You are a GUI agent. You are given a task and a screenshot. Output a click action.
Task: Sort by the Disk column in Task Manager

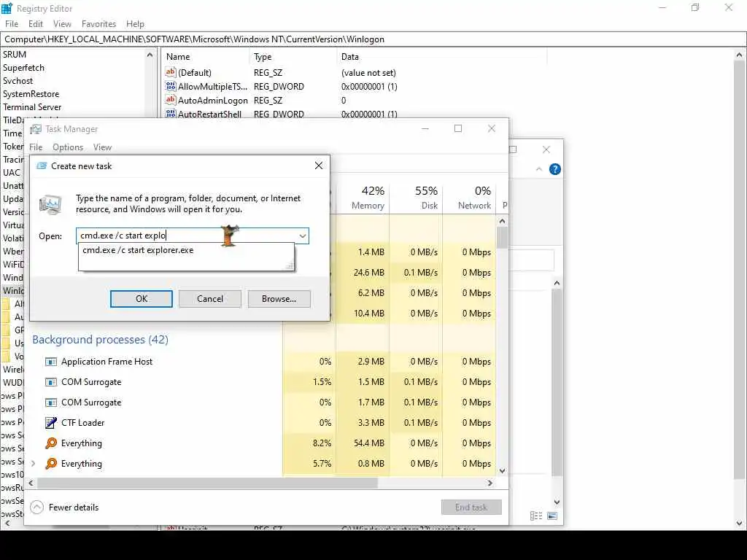click(x=417, y=198)
